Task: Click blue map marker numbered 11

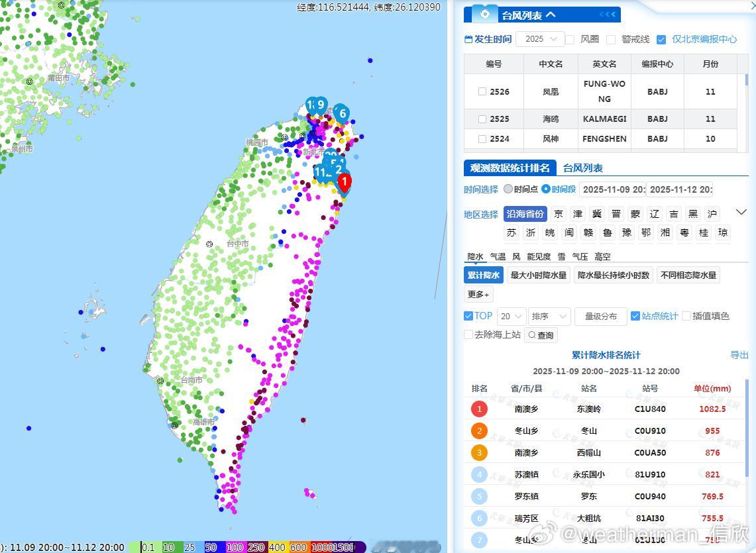Action: click(x=319, y=172)
